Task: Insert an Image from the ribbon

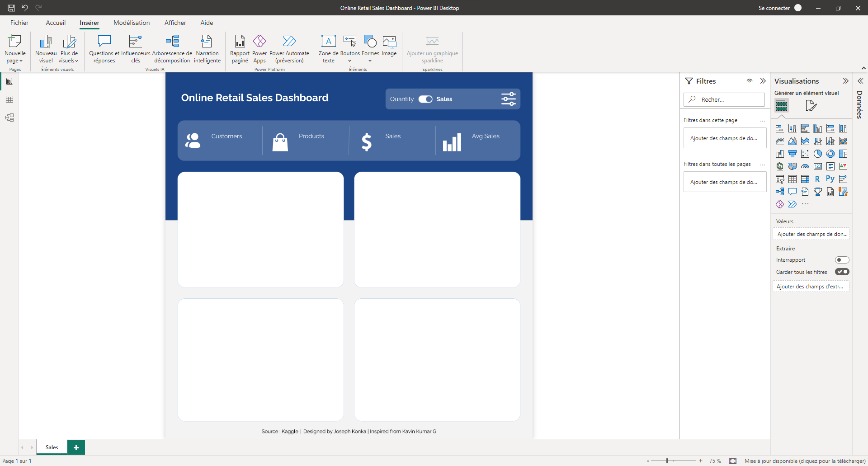Action: (x=389, y=46)
